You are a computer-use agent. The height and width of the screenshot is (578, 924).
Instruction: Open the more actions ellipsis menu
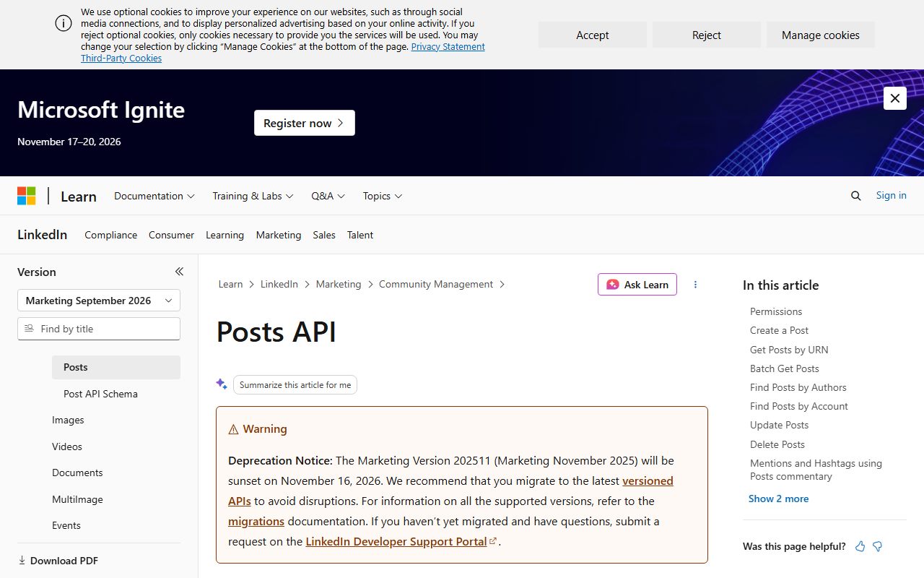tap(695, 285)
